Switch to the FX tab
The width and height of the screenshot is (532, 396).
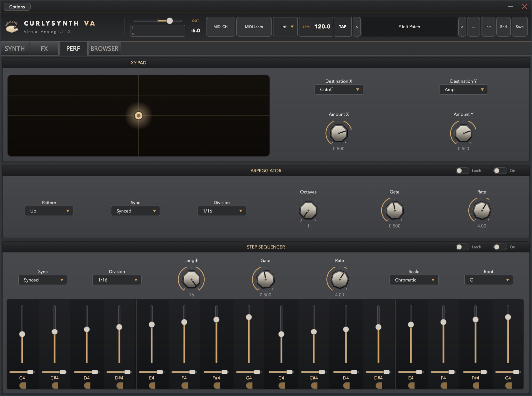(x=44, y=49)
